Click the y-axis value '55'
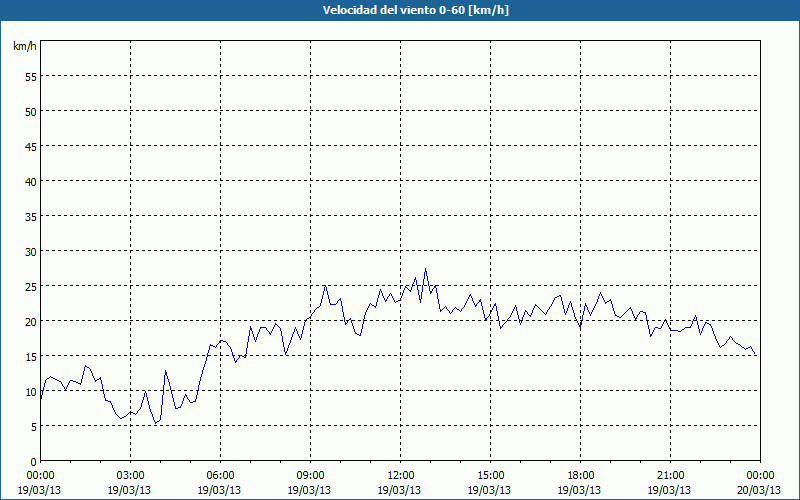 click(31, 77)
